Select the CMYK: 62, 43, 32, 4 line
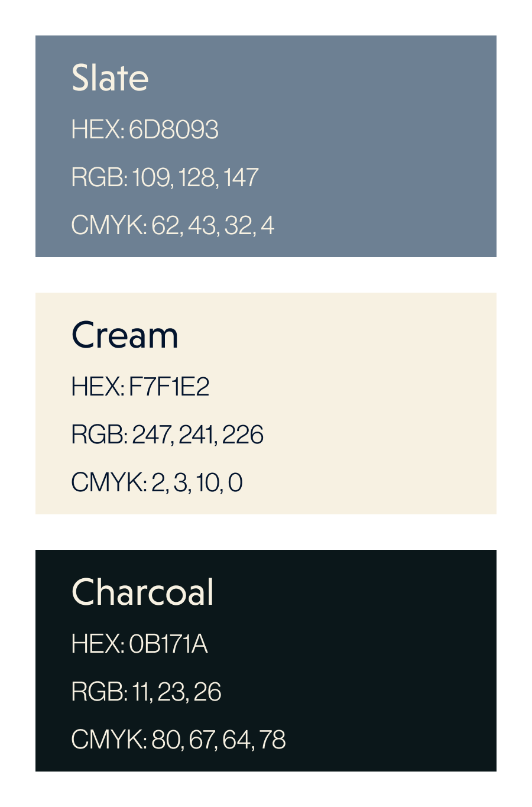The height and width of the screenshot is (807, 532). tap(173, 225)
